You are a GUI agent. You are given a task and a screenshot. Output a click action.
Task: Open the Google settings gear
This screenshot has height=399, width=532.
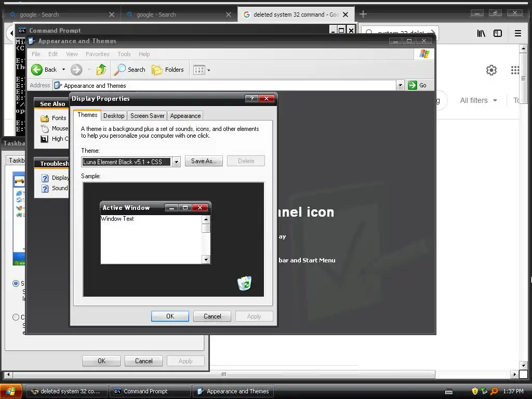[491, 70]
